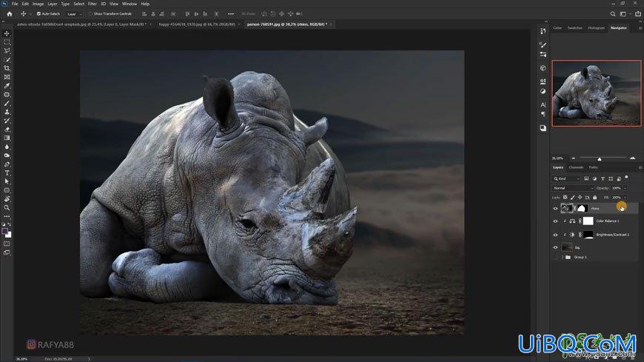Toggle Lock all padlock button
This screenshot has height=362, width=644.
[594, 198]
